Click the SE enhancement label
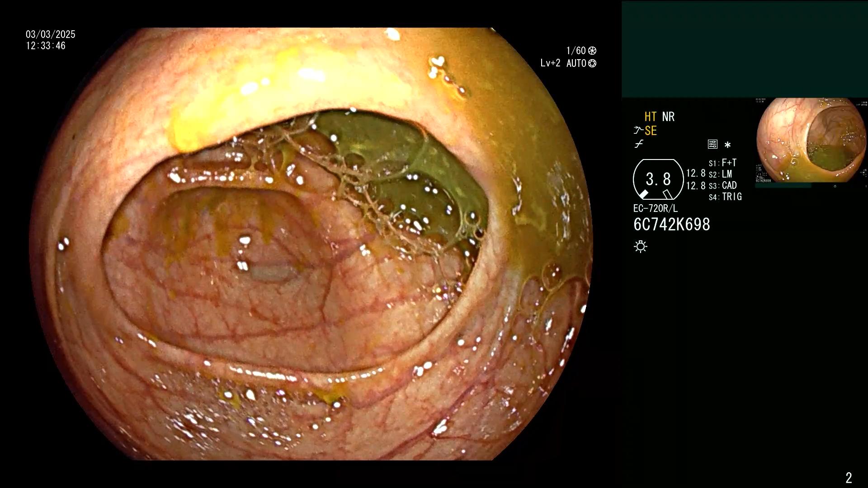This screenshot has height=488, width=868. [x=651, y=131]
